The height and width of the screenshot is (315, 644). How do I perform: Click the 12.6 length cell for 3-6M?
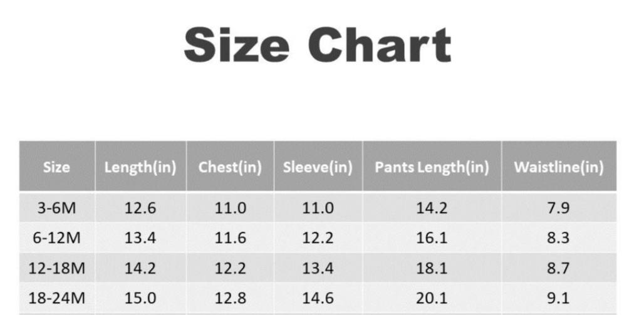(140, 208)
